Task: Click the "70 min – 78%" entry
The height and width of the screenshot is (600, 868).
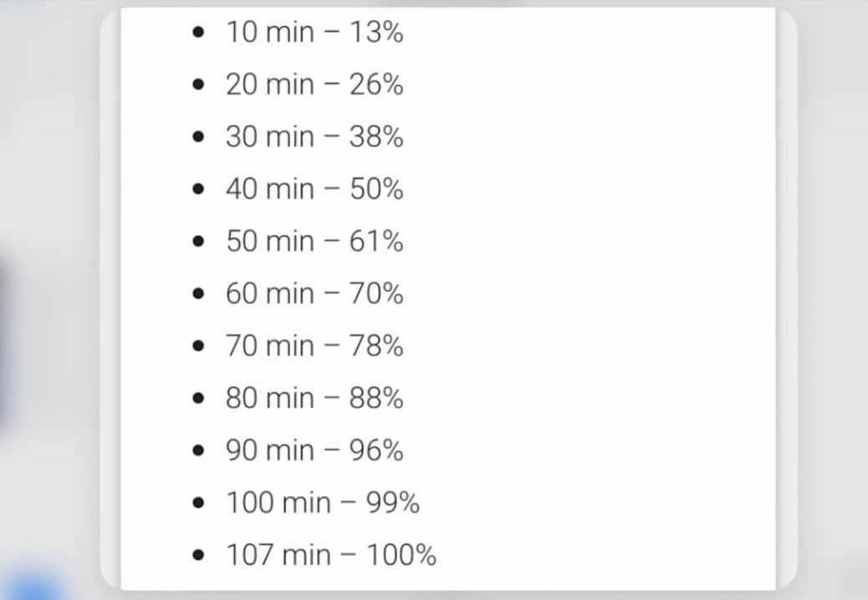Action: [314, 346]
